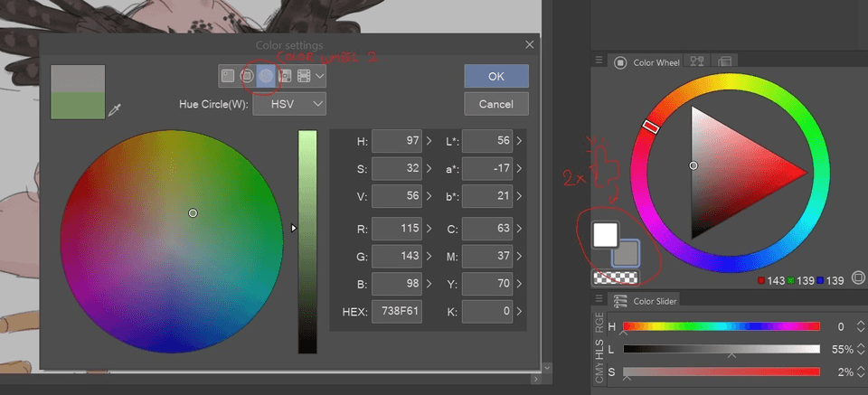Click the HEX value input field

click(396, 311)
